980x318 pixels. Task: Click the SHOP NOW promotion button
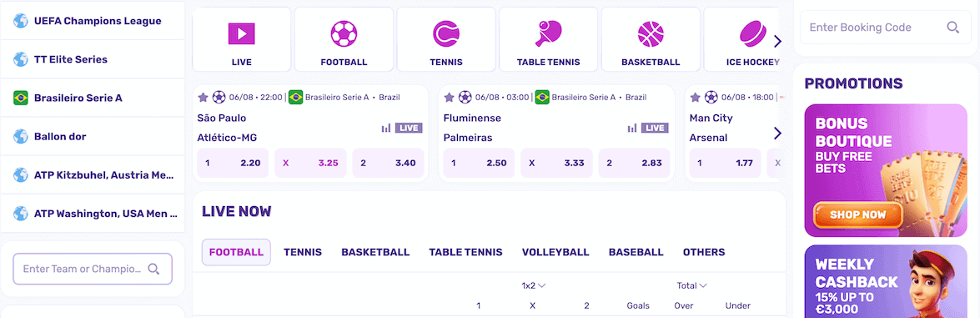(857, 215)
